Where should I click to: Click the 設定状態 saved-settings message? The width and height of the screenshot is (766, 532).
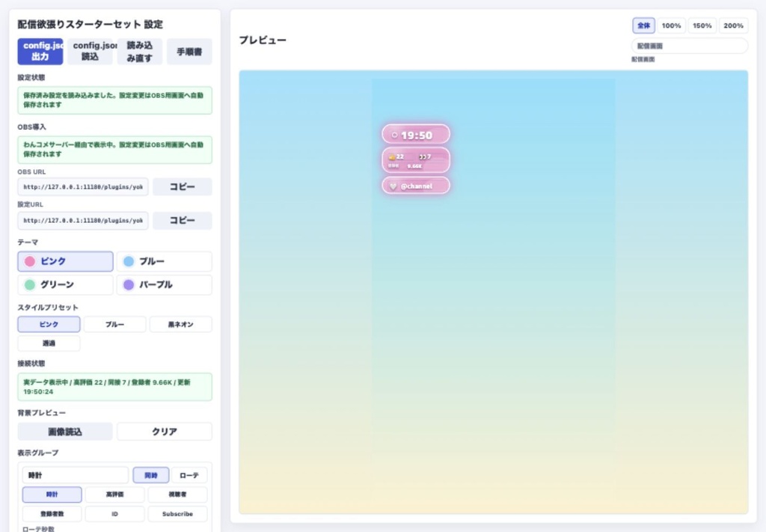coord(114,100)
